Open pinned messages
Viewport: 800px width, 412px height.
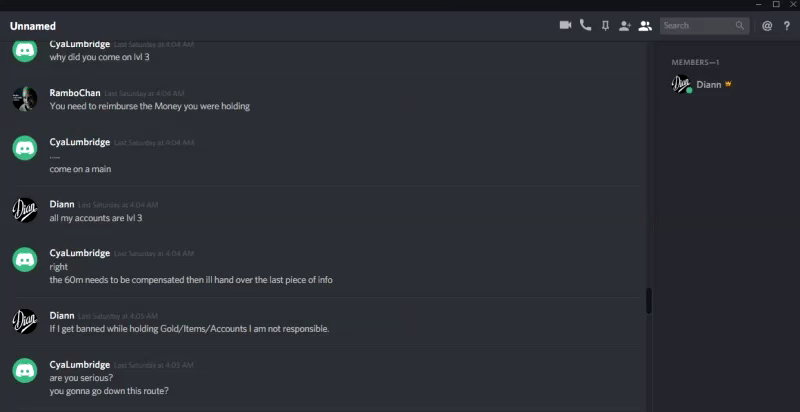point(605,26)
